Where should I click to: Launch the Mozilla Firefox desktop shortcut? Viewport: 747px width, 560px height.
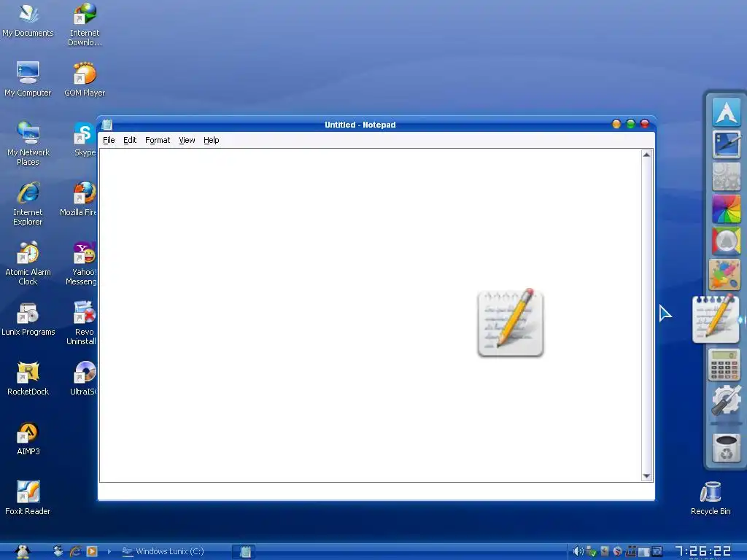(79, 199)
